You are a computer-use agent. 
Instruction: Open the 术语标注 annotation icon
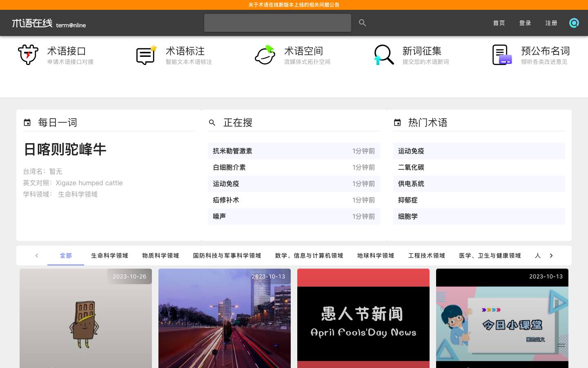146,55
